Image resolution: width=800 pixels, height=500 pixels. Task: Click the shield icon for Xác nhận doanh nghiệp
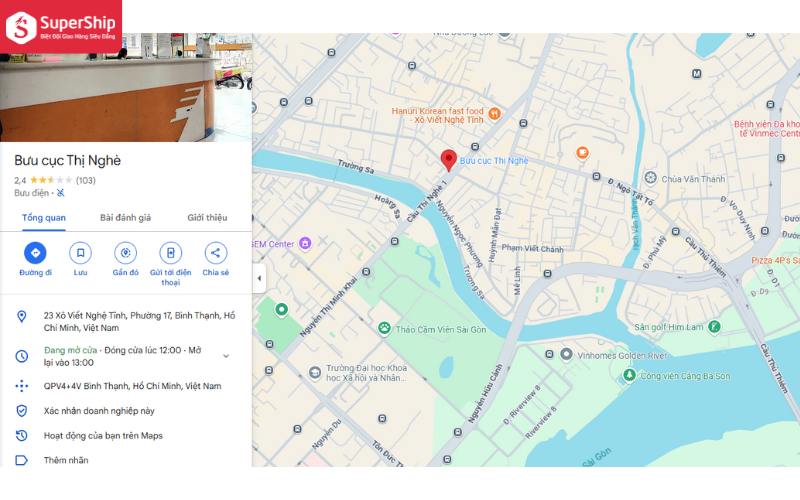tap(21, 411)
